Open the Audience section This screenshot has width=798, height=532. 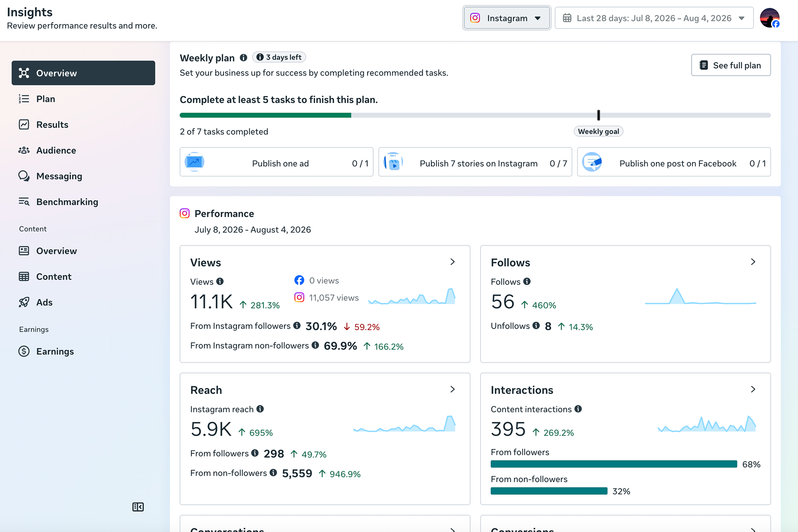(x=83, y=150)
